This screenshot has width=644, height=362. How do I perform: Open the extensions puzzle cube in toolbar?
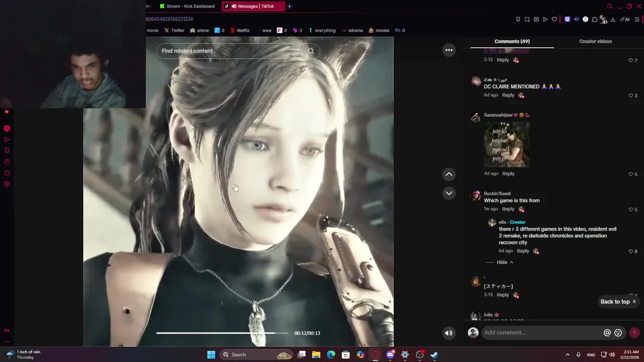[x=594, y=20]
